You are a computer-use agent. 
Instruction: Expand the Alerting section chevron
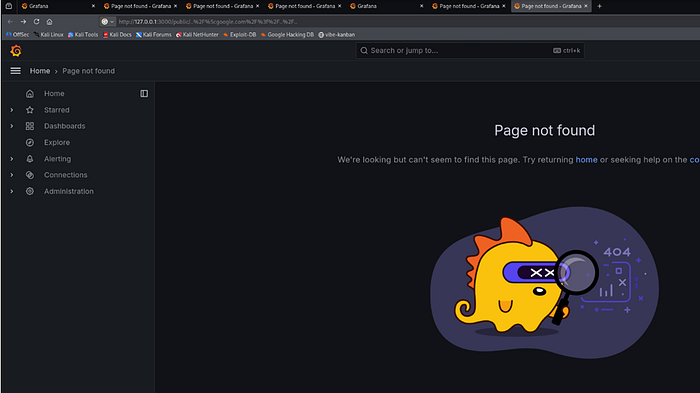12,159
